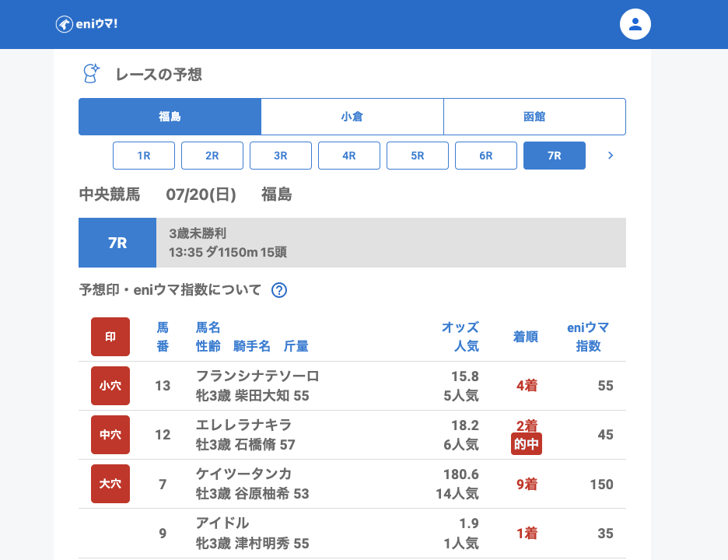Screen dimensions: 728x560
Task: Click horse name フランシナテソーロ
Action: tap(257, 376)
